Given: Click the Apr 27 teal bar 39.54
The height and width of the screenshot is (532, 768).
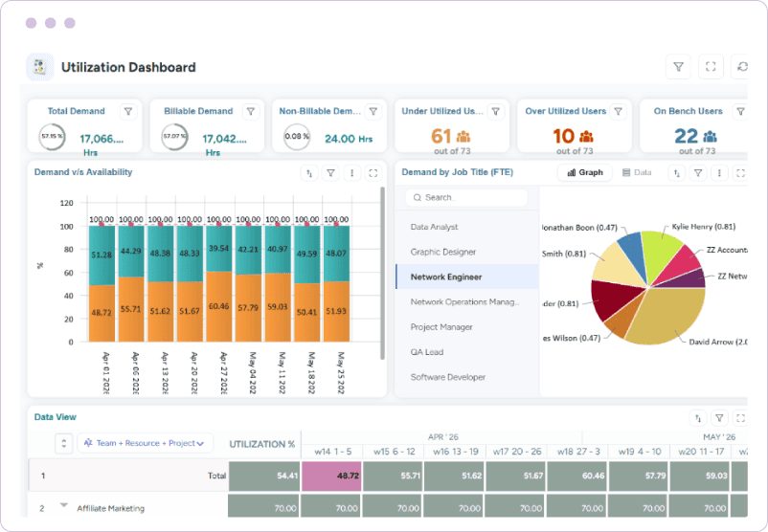Looking at the screenshot, I should point(219,249).
